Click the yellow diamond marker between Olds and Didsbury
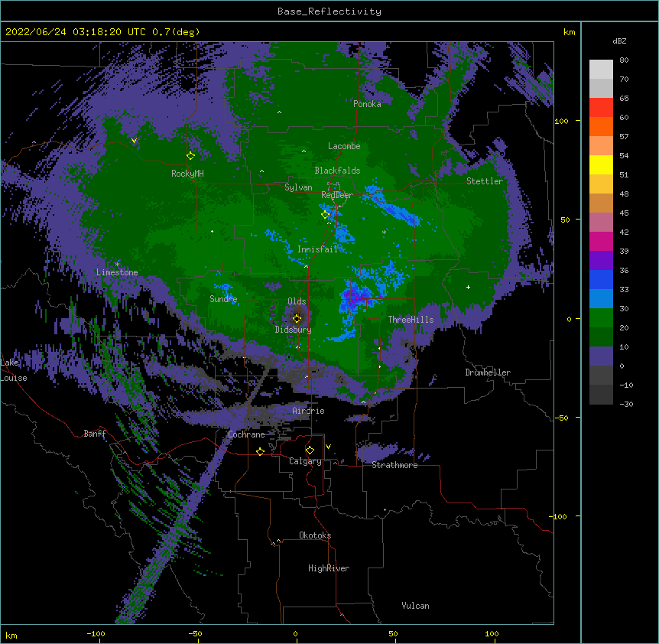659x644 pixels. point(297,318)
